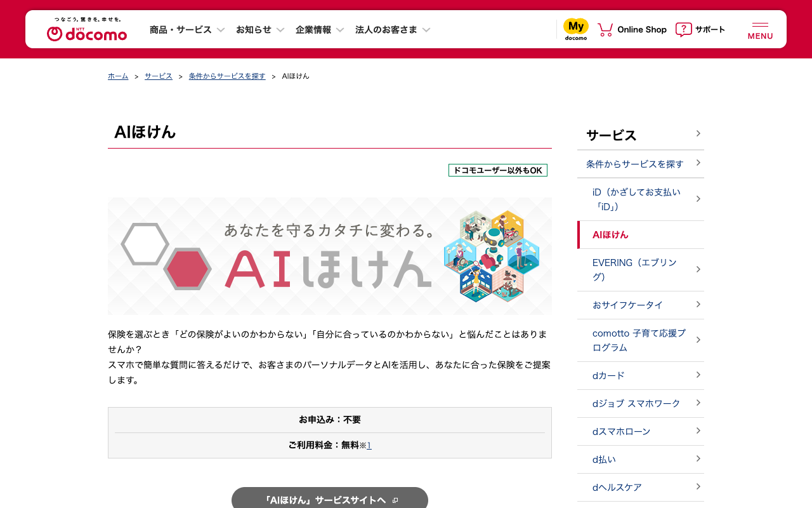
Task: Select dカード sidebar item
Action: [x=641, y=376]
